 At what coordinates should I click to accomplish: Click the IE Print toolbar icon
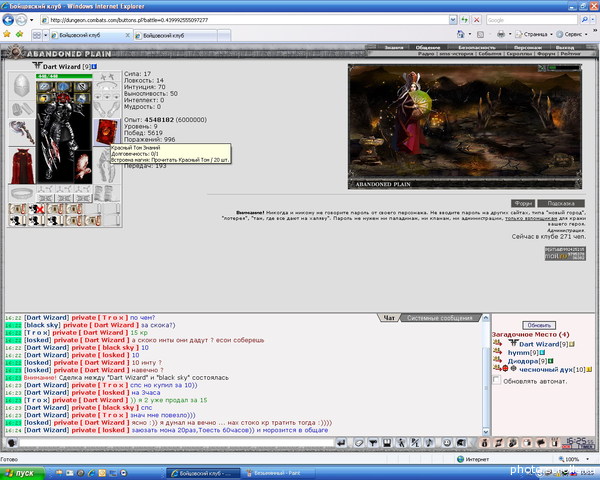501,34
